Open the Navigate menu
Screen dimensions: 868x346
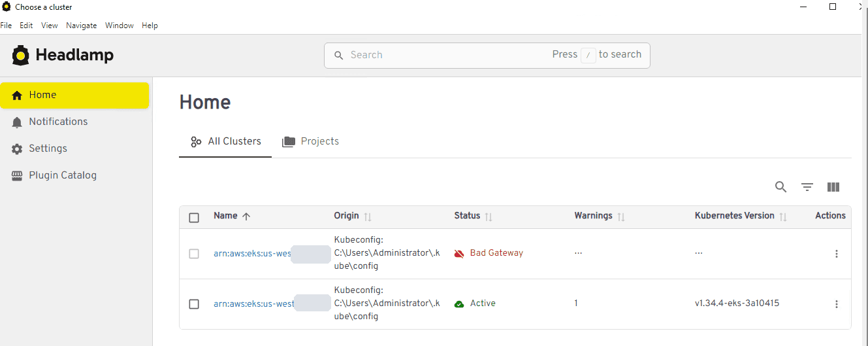(81, 26)
